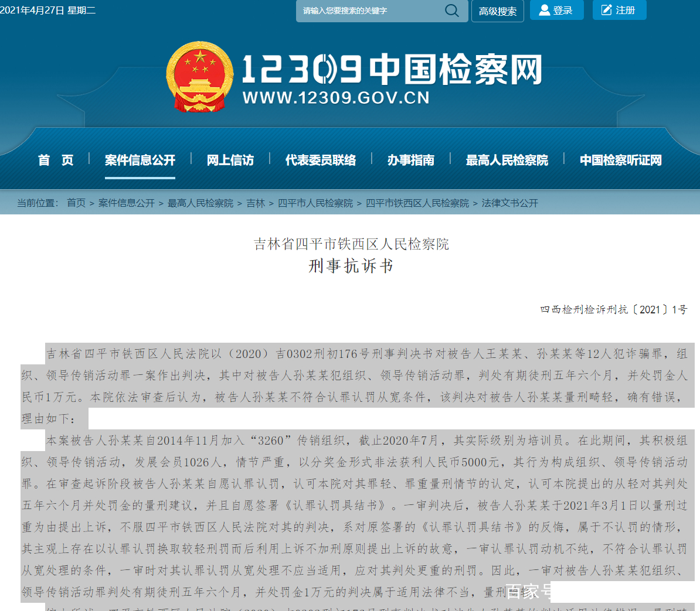Click 案件信息公开 breadcrumb link
Screen dimensions: 700x611
point(126,203)
